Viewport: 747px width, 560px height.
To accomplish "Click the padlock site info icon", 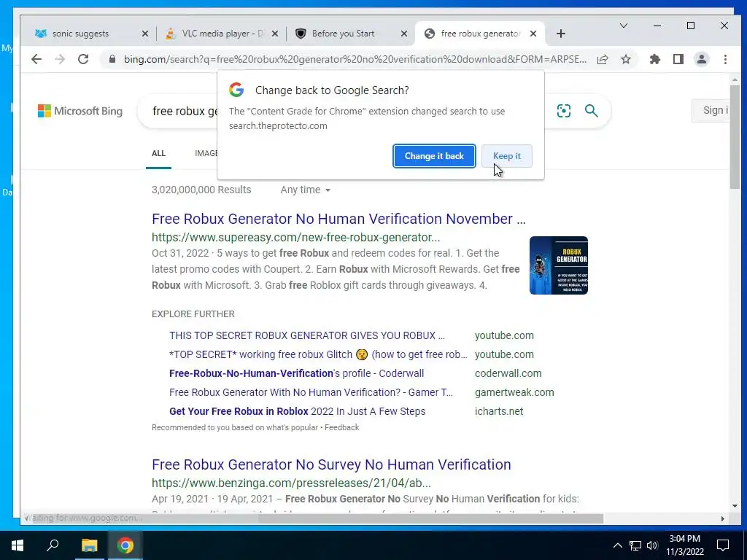I will (x=112, y=59).
